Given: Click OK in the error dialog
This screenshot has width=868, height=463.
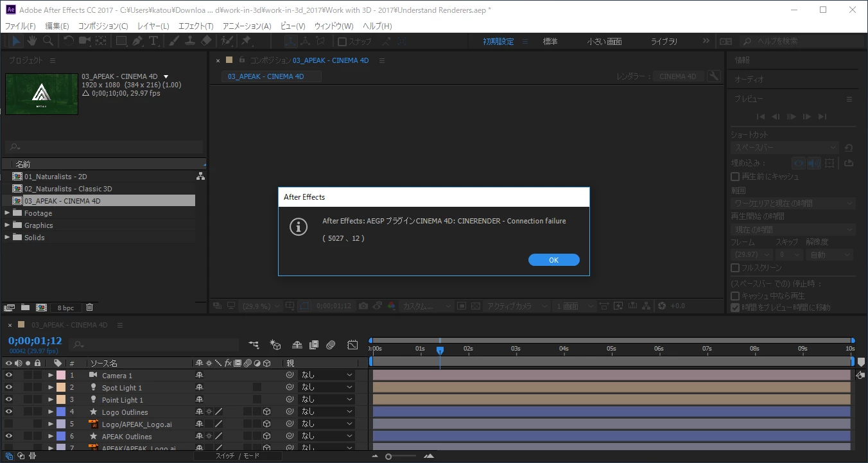Looking at the screenshot, I should click(x=553, y=260).
